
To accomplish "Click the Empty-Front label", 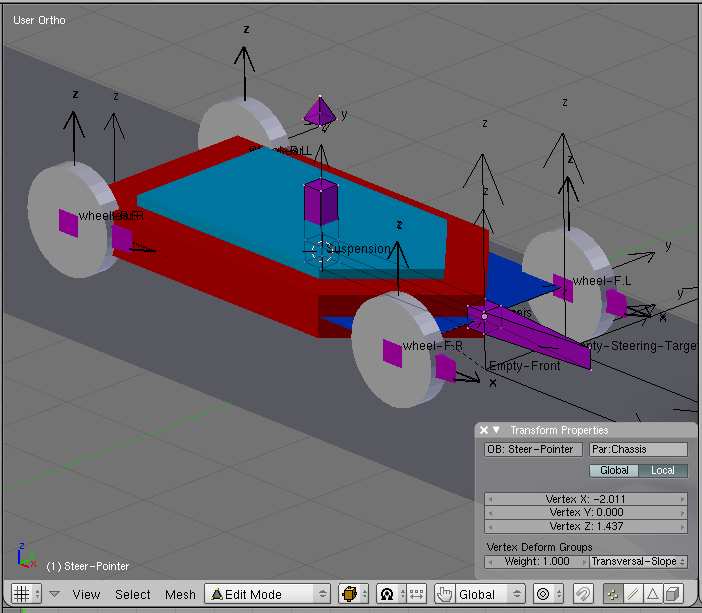I will click(x=525, y=366).
